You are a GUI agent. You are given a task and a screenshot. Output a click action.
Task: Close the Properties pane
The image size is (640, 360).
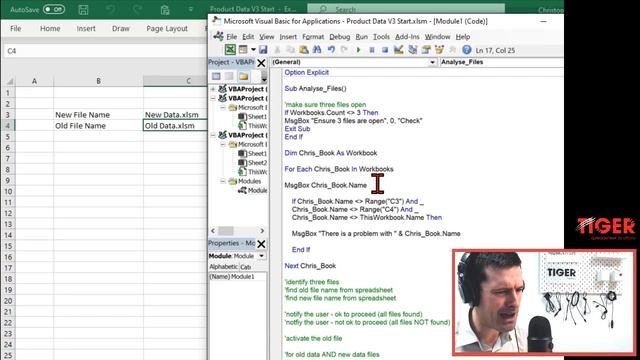click(261, 244)
